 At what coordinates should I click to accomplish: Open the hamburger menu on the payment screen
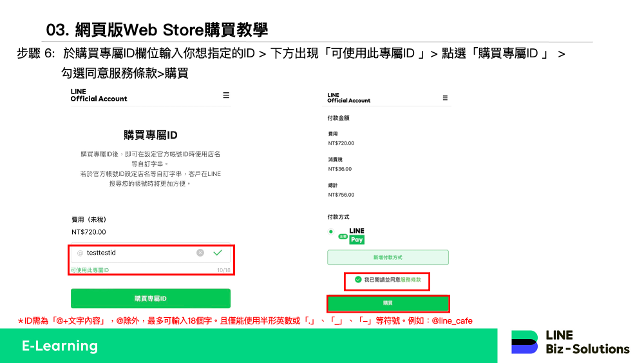coord(444,98)
